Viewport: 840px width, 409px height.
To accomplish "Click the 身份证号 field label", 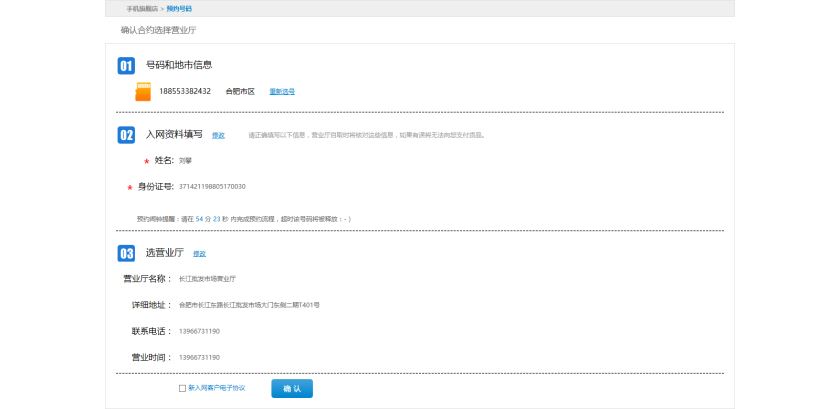I will click(155, 187).
